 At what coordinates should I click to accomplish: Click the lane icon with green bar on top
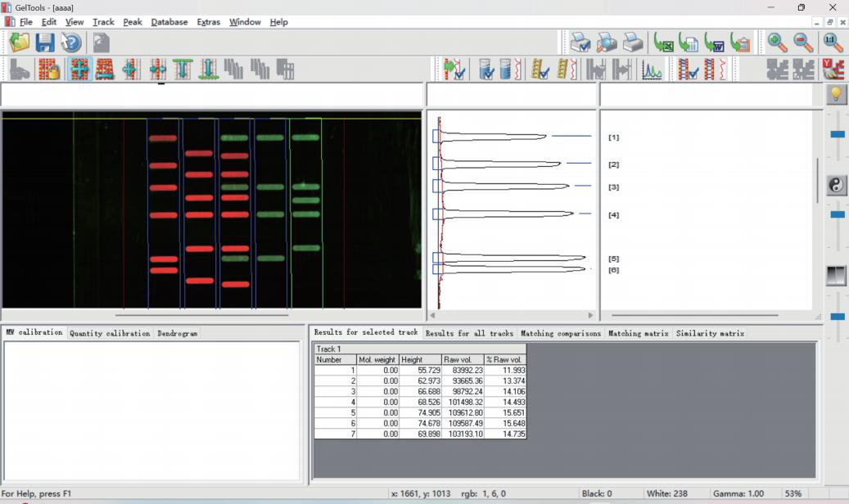click(183, 70)
